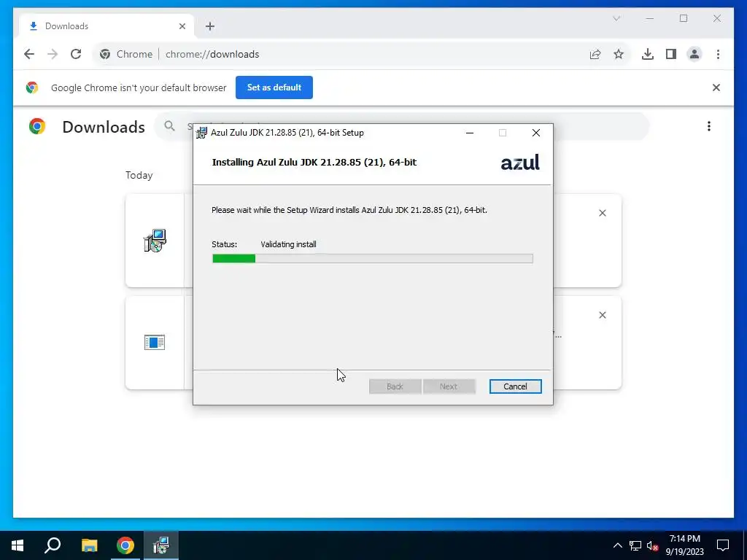Open Downloads page more actions menu

(709, 126)
